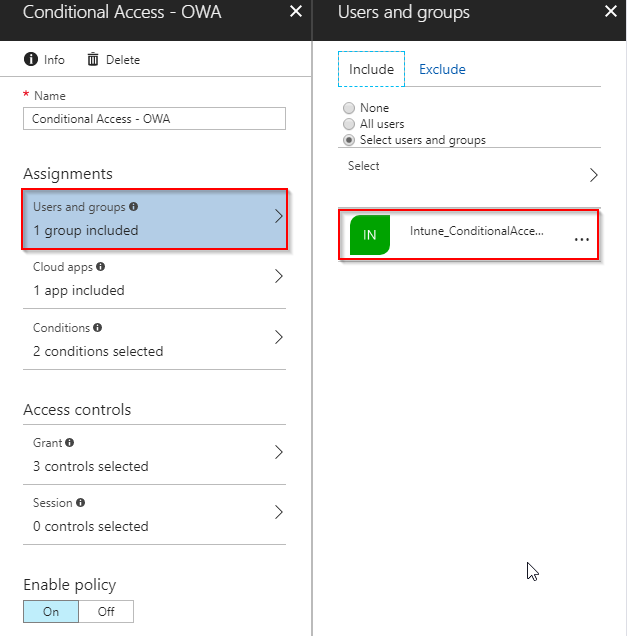This screenshot has height=636, width=627.
Task: Open ellipsis menu for Intune_ConditionalAccess group
Action: click(582, 239)
